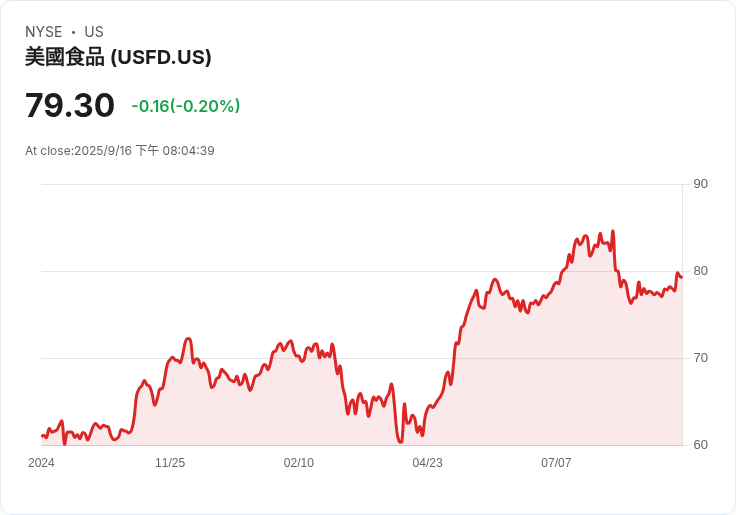
Task: Click the 04/23 x-axis date label
Action: pyautogui.click(x=427, y=463)
